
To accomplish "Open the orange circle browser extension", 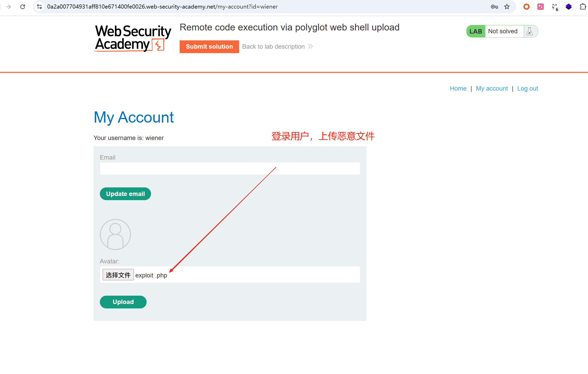I will [x=526, y=7].
